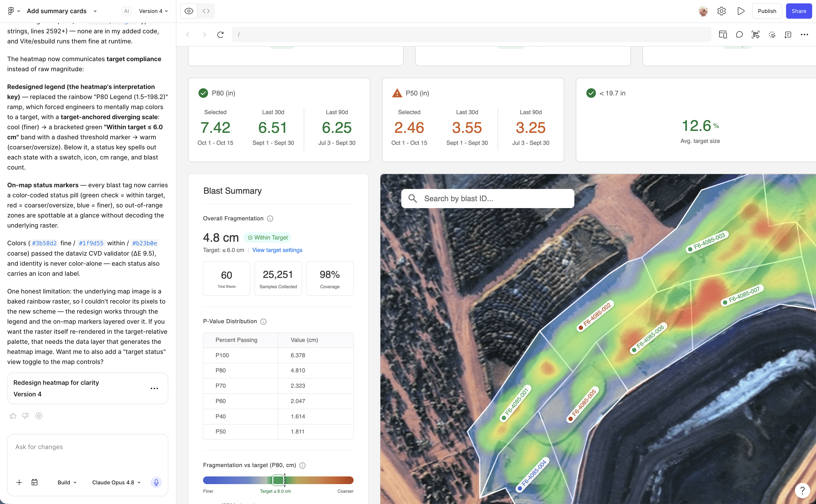This screenshot has width=816, height=504.
Task: Select blast tag F6-4085-007 on map
Action: [742, 295]
